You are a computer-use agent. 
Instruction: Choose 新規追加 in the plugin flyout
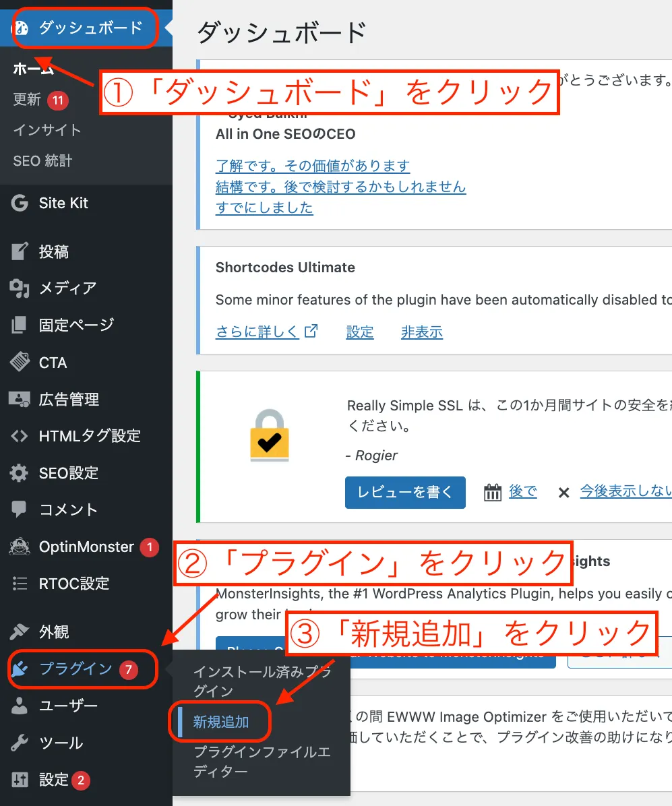tap(221, 722)
